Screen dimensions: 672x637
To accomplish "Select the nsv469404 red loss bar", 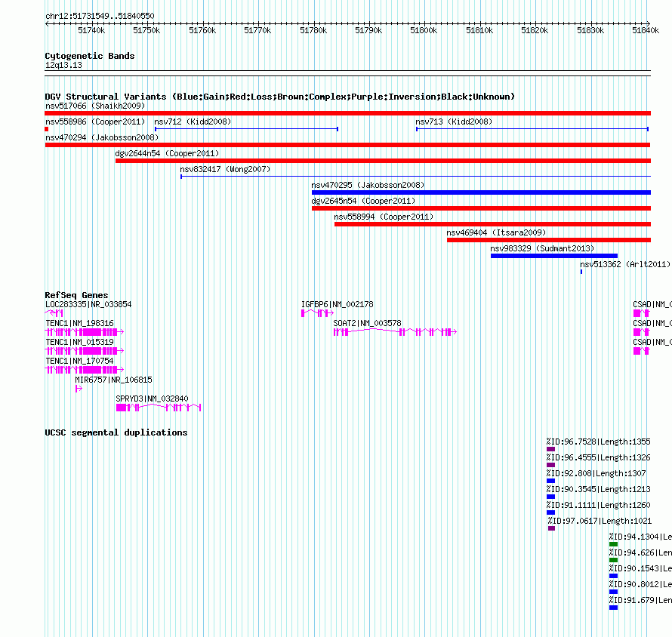I will click(549, 240).
